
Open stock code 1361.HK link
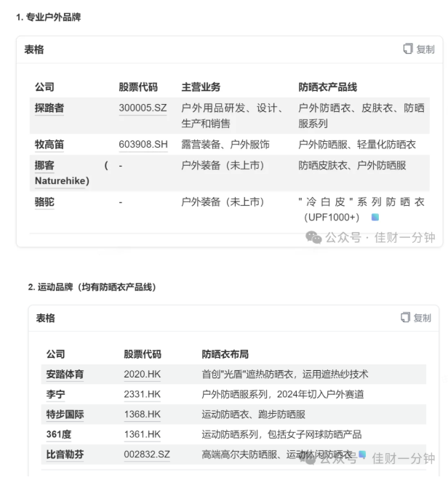click(x=142, y=434)
